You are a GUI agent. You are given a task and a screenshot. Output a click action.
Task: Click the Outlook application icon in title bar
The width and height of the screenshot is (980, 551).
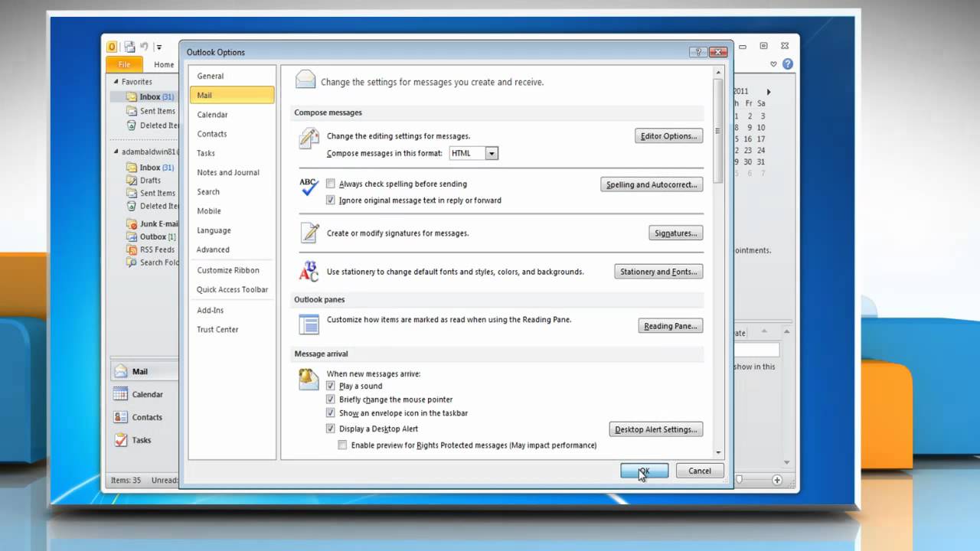click(x=113, y=47)
